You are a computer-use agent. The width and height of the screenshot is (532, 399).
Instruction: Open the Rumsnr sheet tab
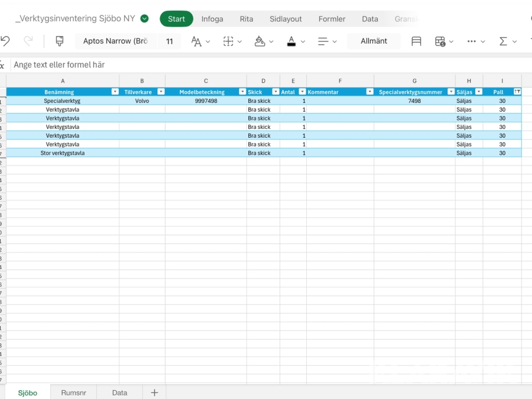pyautogui.click(x=73, y=392)
